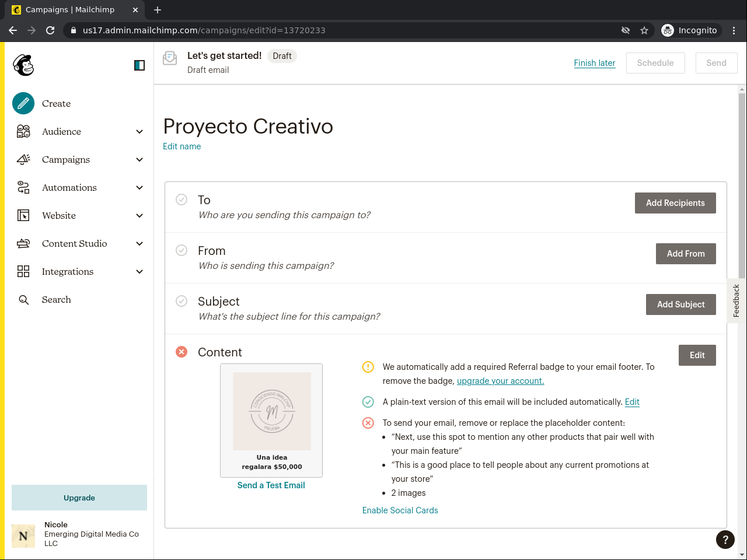Collapse the sidebar with the panel icon
Viewport: 747px width, 560px height.
[139, 65]
